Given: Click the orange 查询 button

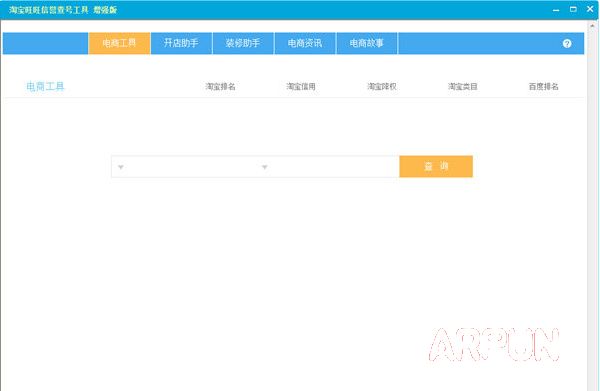Looking at the screenshot, I should point(436,166).
